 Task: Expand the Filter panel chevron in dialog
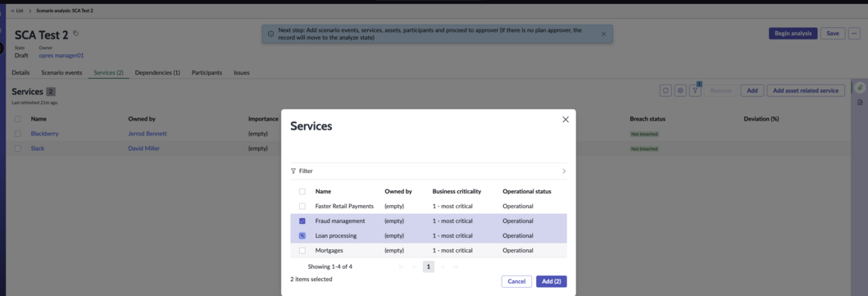coord(564,171)
